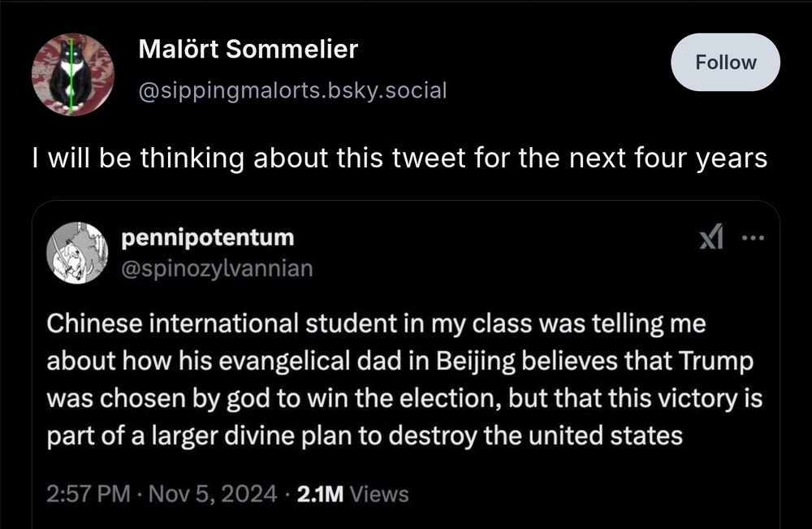The width and height of the screenshot is (812, 529).
Task: Click the @spinozylvannian handle
Action: 216,267
